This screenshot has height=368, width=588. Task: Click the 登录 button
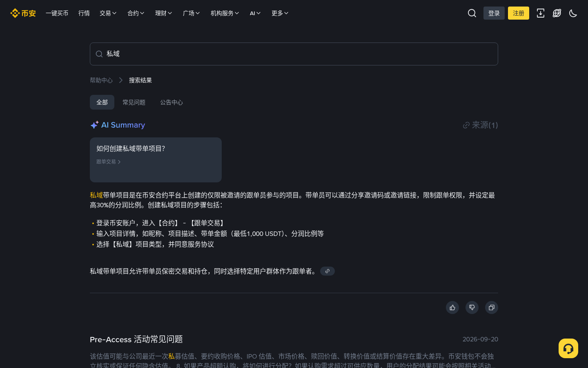click(x=494, y=13)
